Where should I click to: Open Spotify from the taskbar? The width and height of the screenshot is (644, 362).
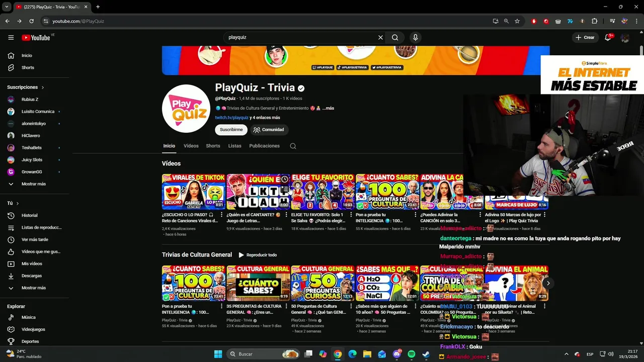tap(412, 354)
